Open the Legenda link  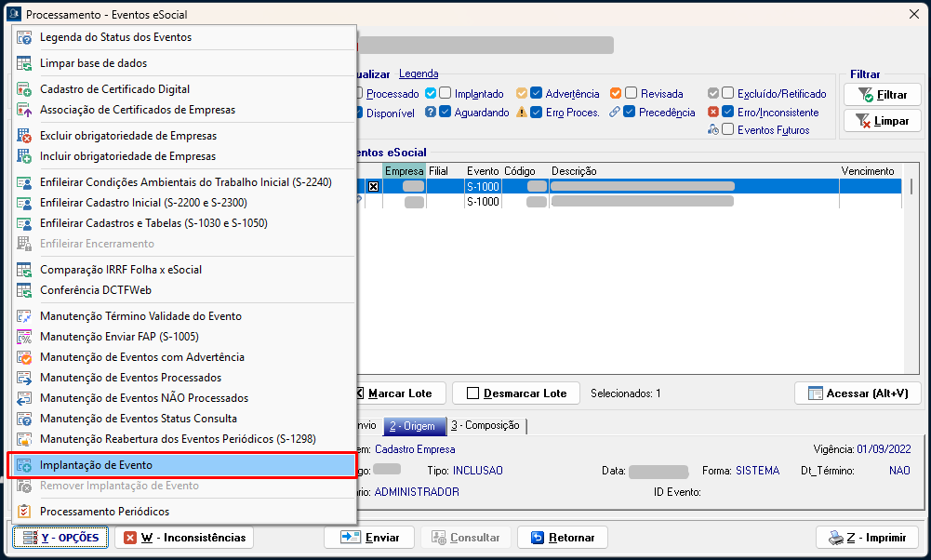(418, 73)
